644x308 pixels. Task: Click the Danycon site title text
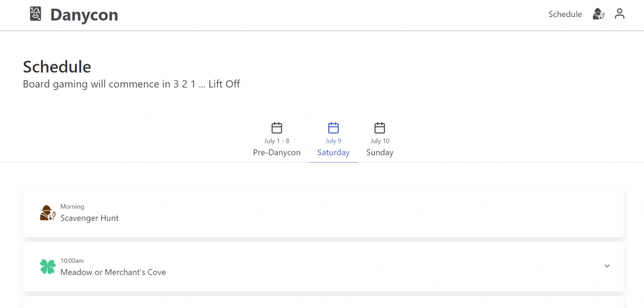coord(84,15)
